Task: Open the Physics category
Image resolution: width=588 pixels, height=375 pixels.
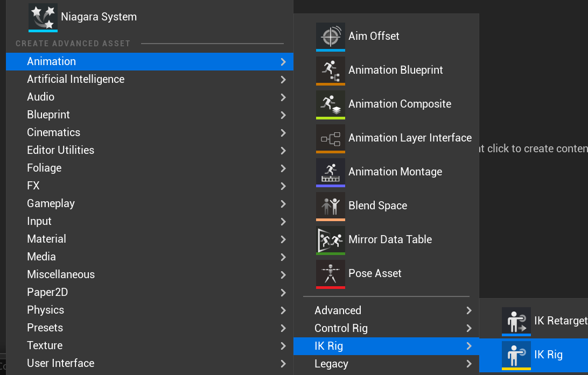Action: coord(150,310)
